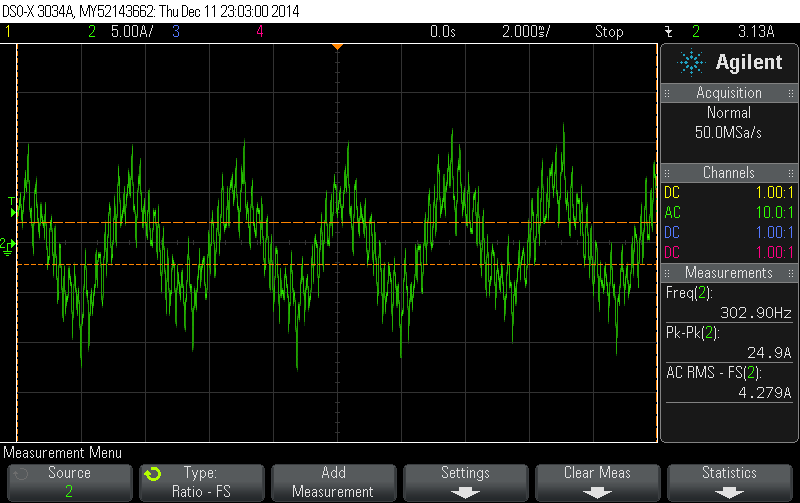Open the Source softkey selection
Screen dimensions: 800x503
coord(68,482)
